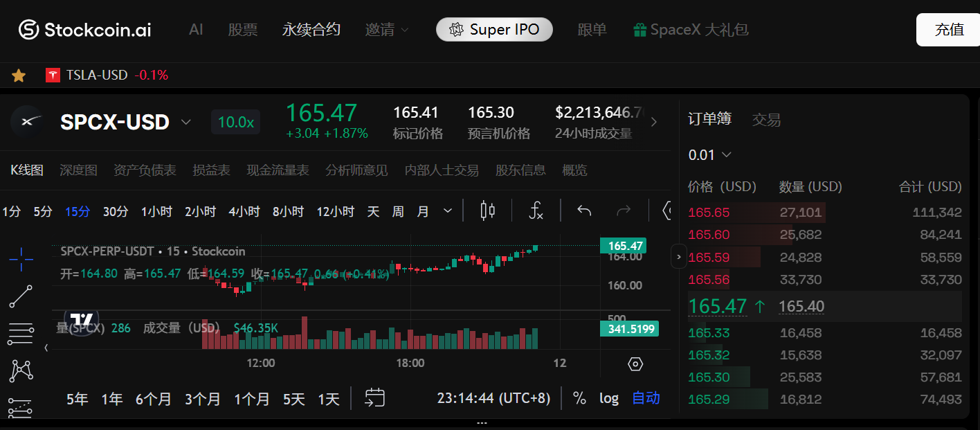
Task: Open the K线图 tab
Action: (x=27, y=170)
